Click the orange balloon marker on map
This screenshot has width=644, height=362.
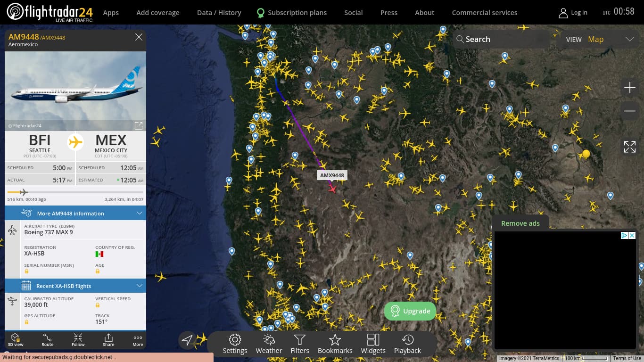[586, 154]
